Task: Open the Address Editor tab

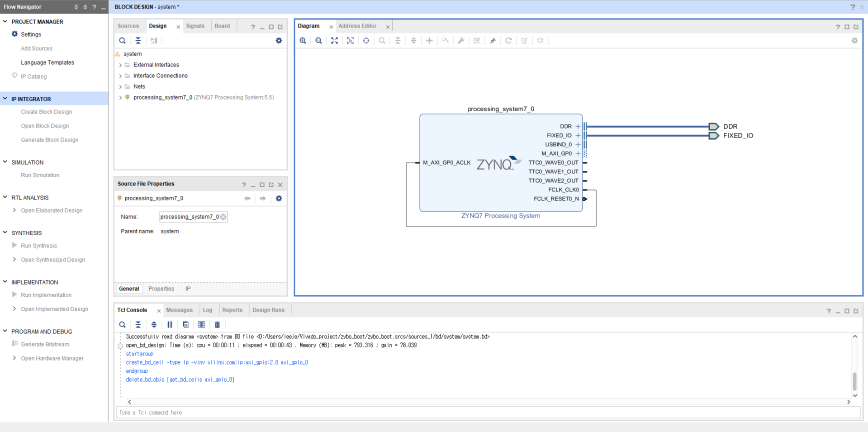Action: (357, 26)
